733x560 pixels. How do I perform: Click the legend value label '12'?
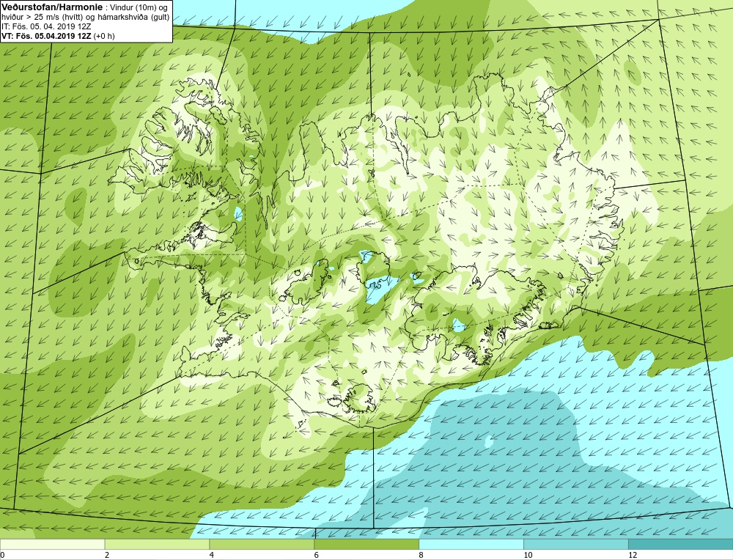pos(633,555)
